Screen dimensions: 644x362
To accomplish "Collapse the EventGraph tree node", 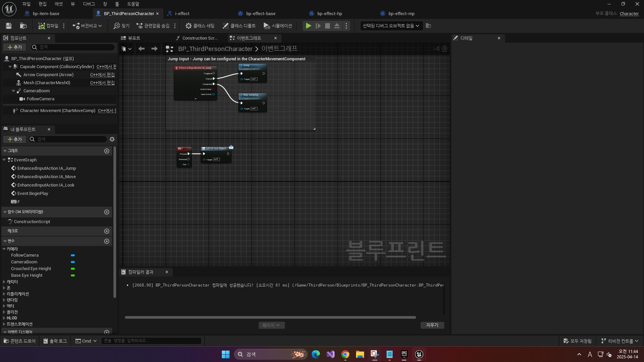I will [4, 160].
